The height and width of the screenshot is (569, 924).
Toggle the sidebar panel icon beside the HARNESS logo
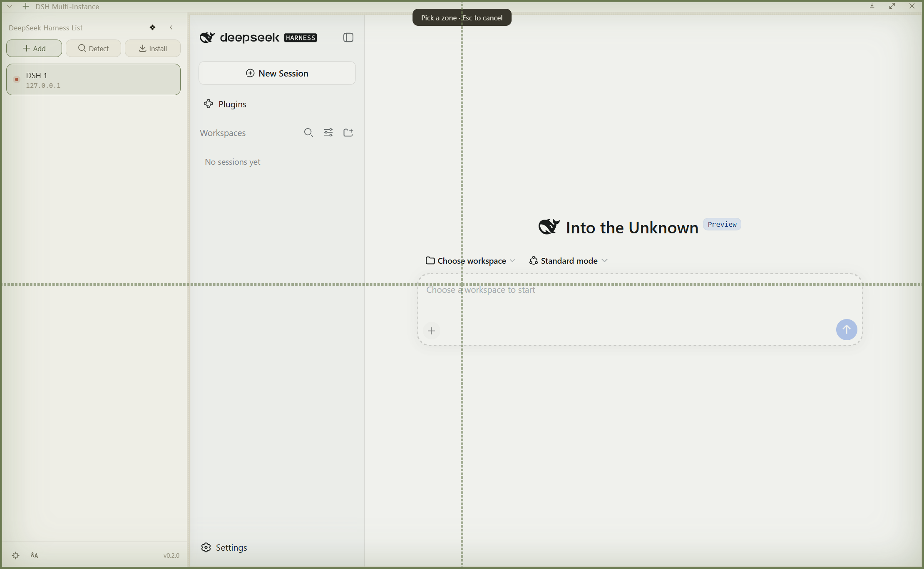(x=348, y=37)
